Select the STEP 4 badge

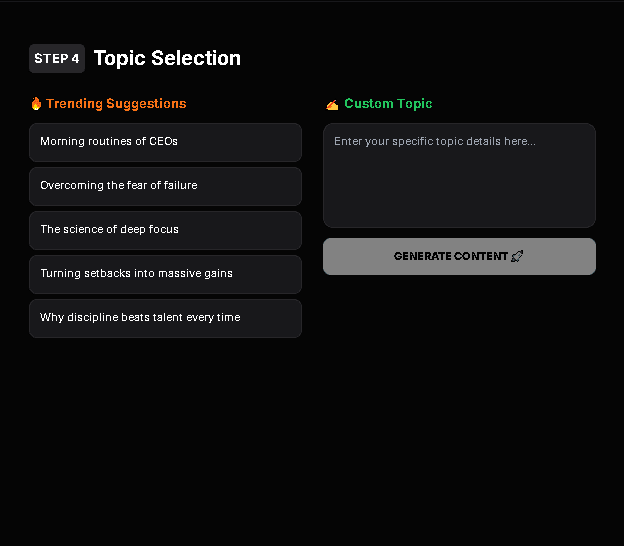57,58
